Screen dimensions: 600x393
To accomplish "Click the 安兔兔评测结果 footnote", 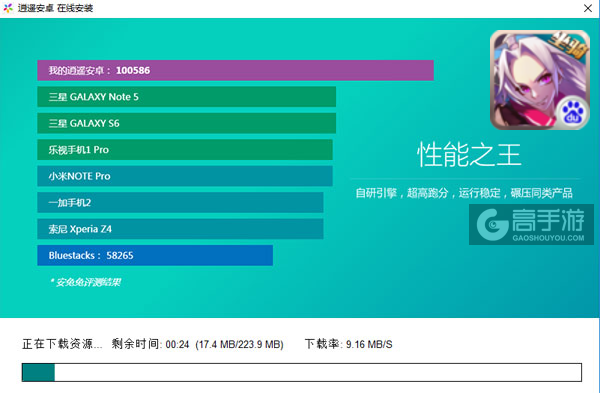I will (85, 282).
